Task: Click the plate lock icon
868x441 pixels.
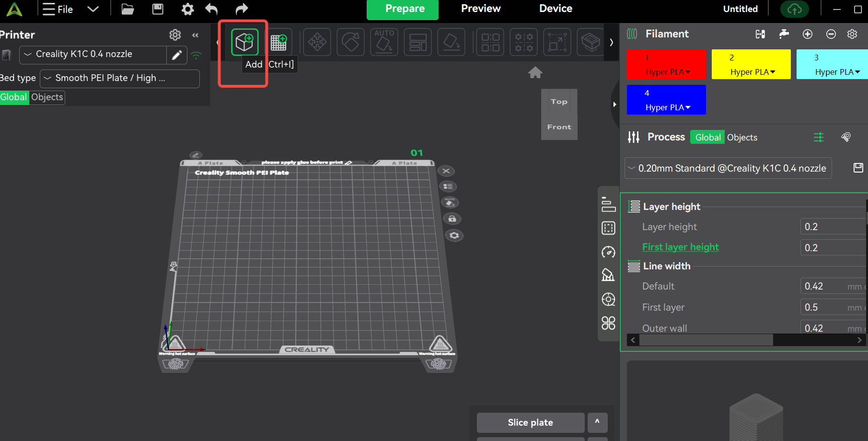Action: tap(451, 219)
